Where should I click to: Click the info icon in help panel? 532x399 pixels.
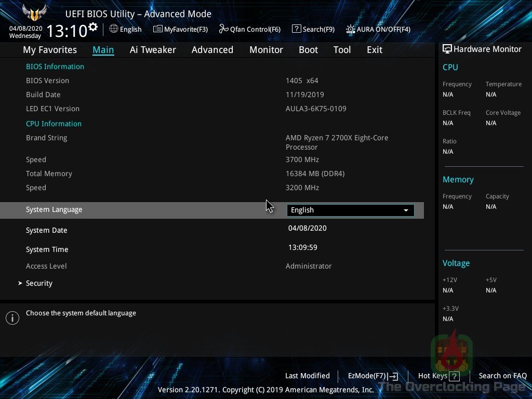click(12, 318)
